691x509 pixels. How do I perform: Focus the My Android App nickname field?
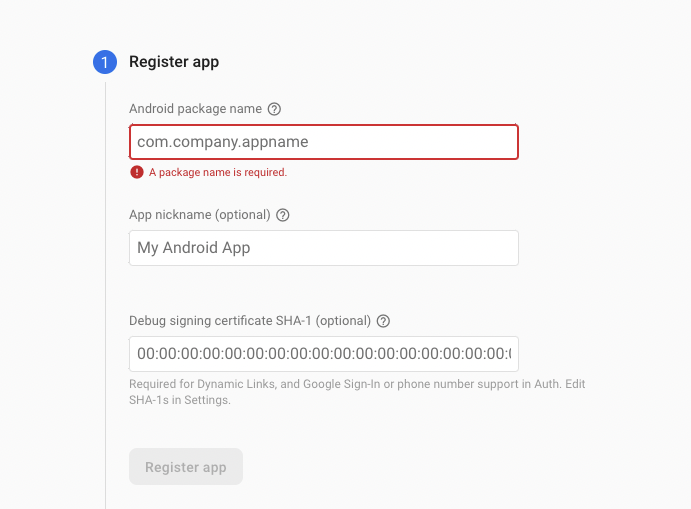coord(324,248)
